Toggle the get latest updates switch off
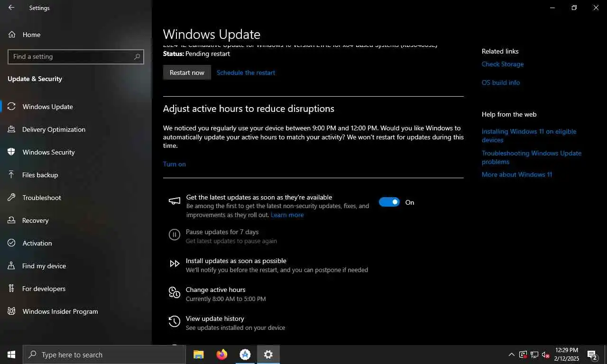The height and width of the screenshot is (364, 607). pyautogui.click(x=389, y=202)
